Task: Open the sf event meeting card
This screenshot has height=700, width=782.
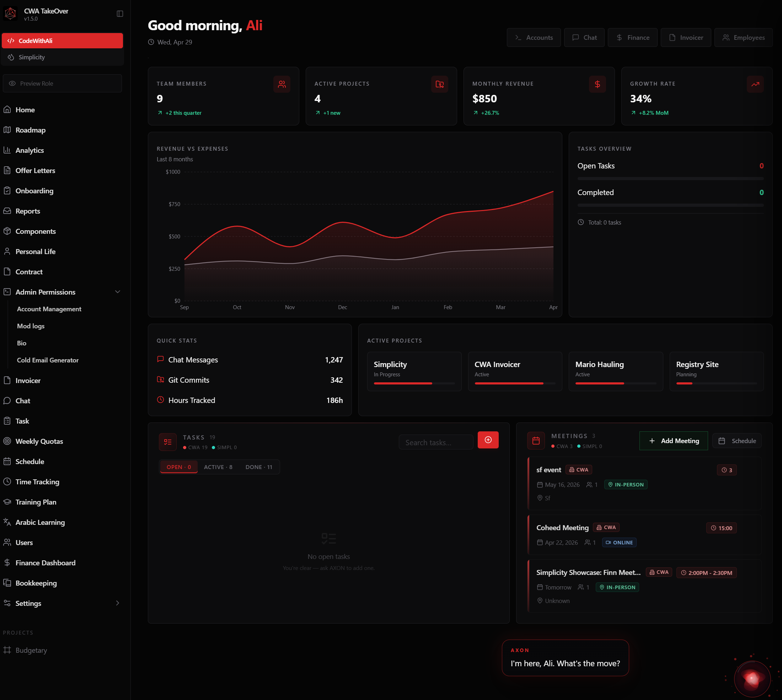Action: click(644, 484)
